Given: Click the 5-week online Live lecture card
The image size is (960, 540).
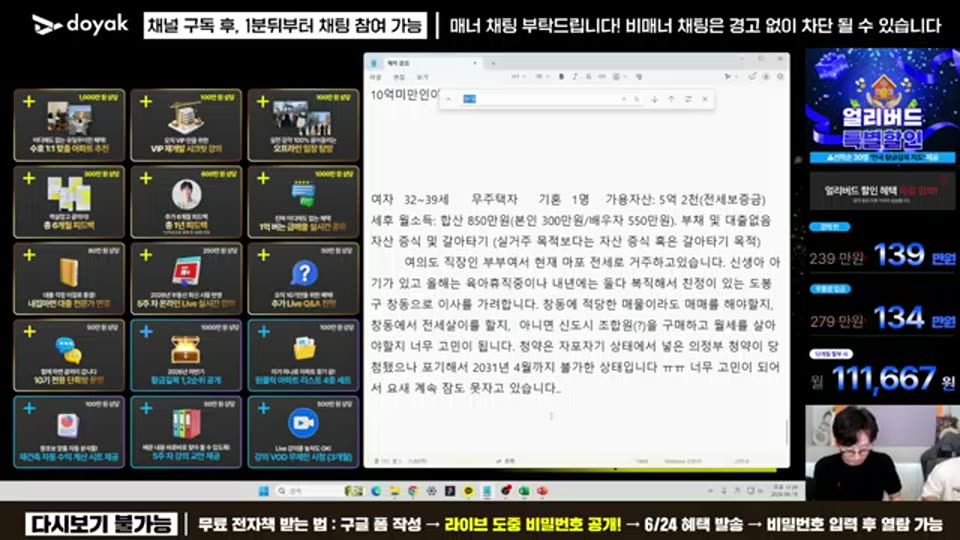Looking at the screenshot, I should (x=186, y=279).
